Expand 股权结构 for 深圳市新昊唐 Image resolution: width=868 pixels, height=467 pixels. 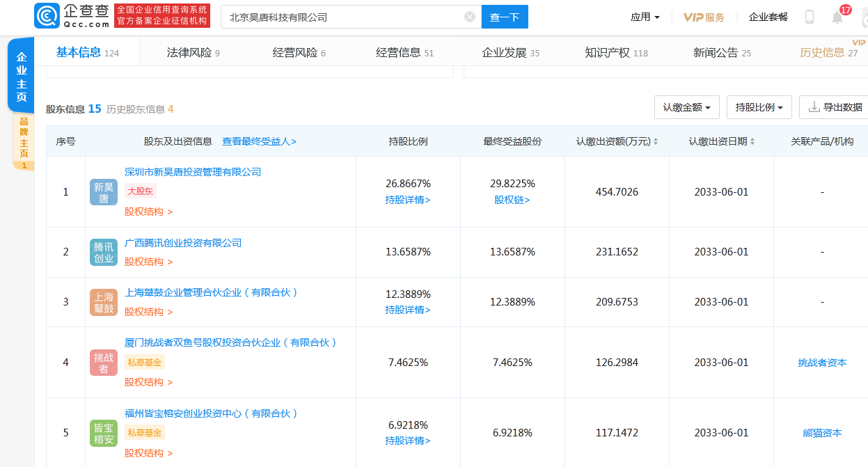coord(149,212)
